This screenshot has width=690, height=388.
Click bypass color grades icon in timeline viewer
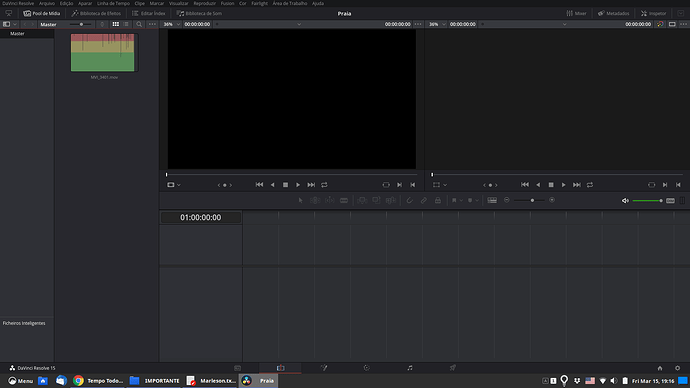tap(660, 24)
